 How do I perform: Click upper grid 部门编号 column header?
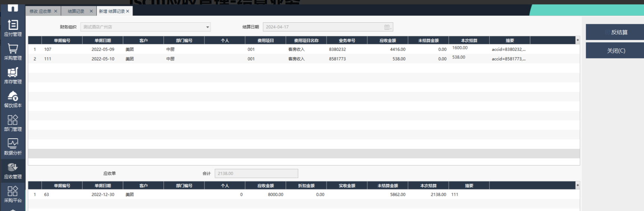point(184,40)
